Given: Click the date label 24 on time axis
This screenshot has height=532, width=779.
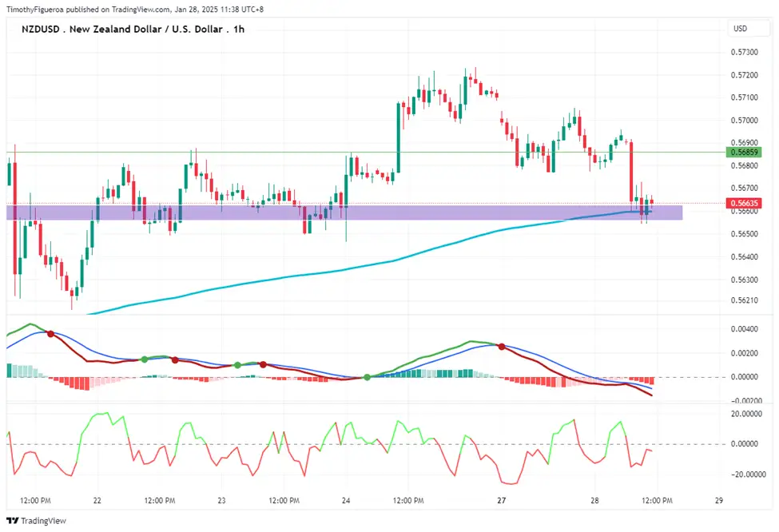Looking at the screenshot, I should pos(346,500).
